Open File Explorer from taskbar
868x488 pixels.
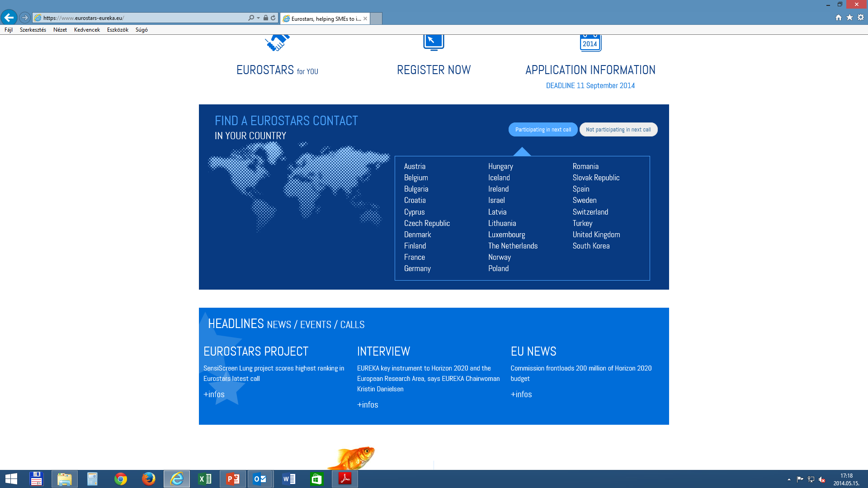tap(64, 479)
